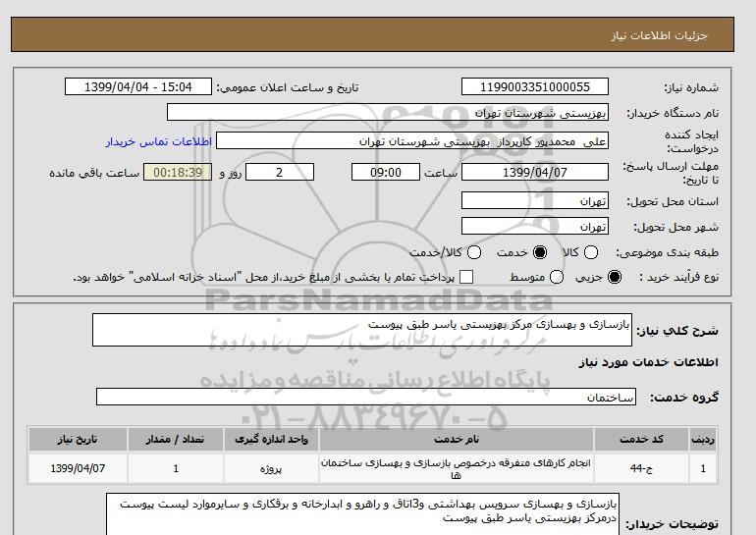The width and height of the screenshot is (756, 535).
Task: Click the کد خدمت column header
Action: click(641, 439)
